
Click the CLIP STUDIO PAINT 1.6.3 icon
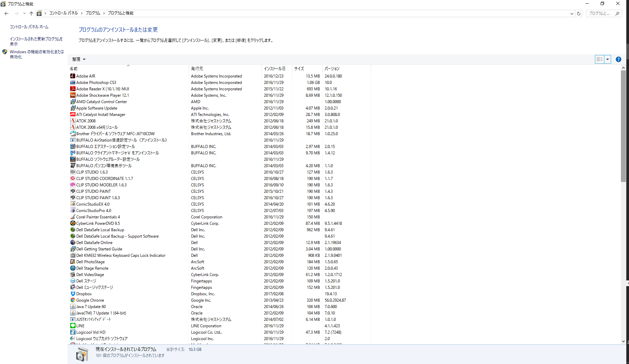pos(73,198)
